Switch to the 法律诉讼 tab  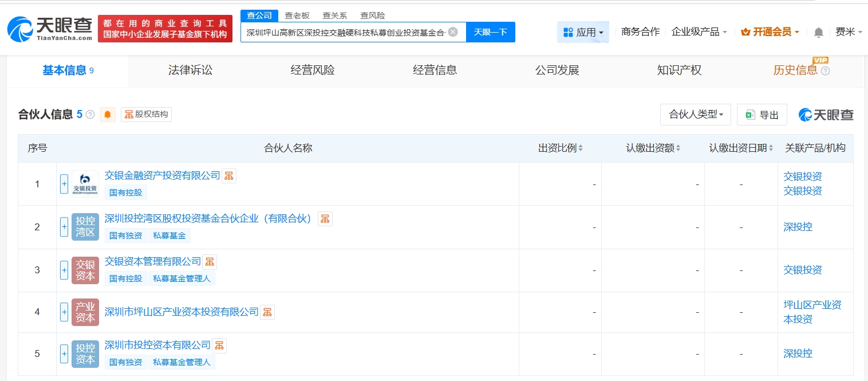(190, 70)
